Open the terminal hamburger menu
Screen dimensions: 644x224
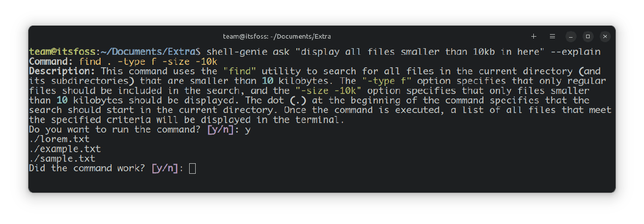point(552,36)
